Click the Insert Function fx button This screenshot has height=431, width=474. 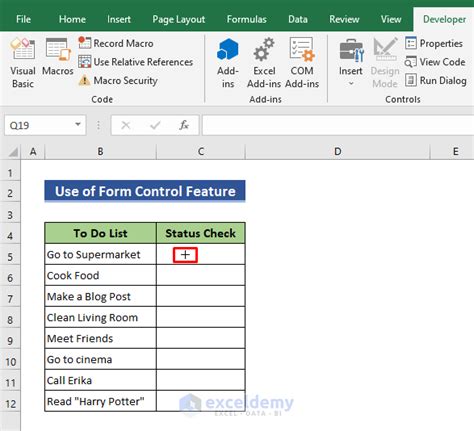pos(184,125)
